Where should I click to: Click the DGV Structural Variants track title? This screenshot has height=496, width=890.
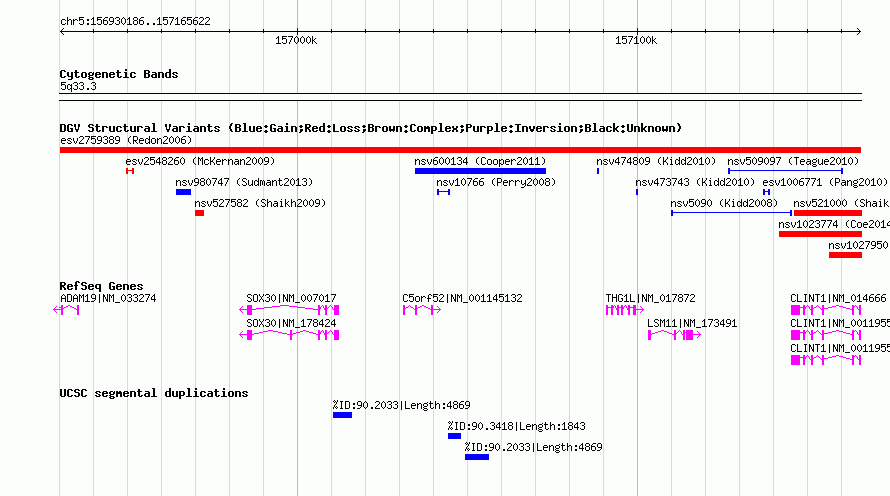tap(371, 128)
